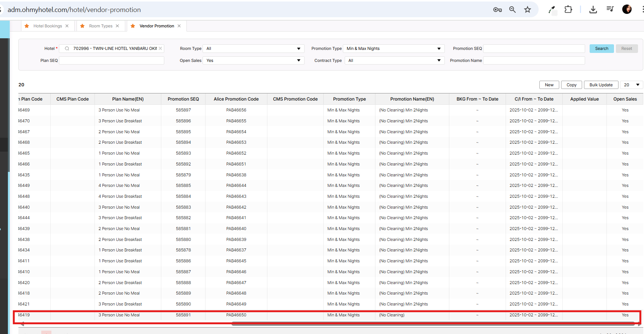Screen dimensions: 644x334
Task: Bookmark this page with the star icon
Action: pos(527,10)
